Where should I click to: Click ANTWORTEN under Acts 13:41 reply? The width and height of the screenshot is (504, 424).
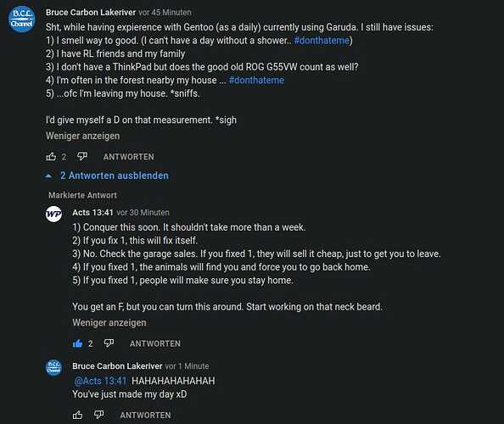pos(155,343)
